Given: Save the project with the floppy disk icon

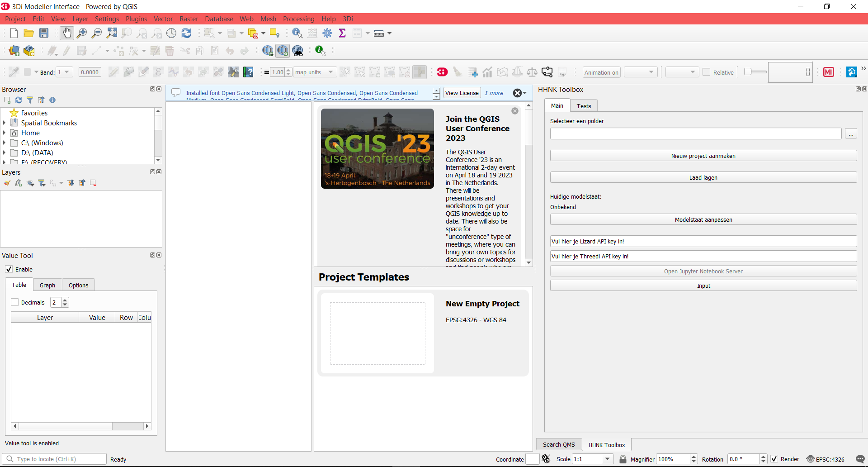Looking at the screenshot, I should coord(44,33).
